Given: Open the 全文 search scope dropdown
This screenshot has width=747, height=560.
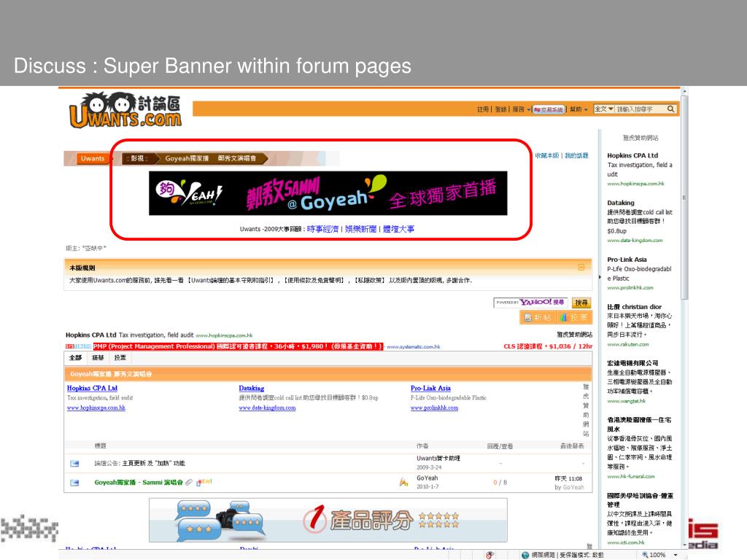Looking at the screenshot, I should point(603,109).
